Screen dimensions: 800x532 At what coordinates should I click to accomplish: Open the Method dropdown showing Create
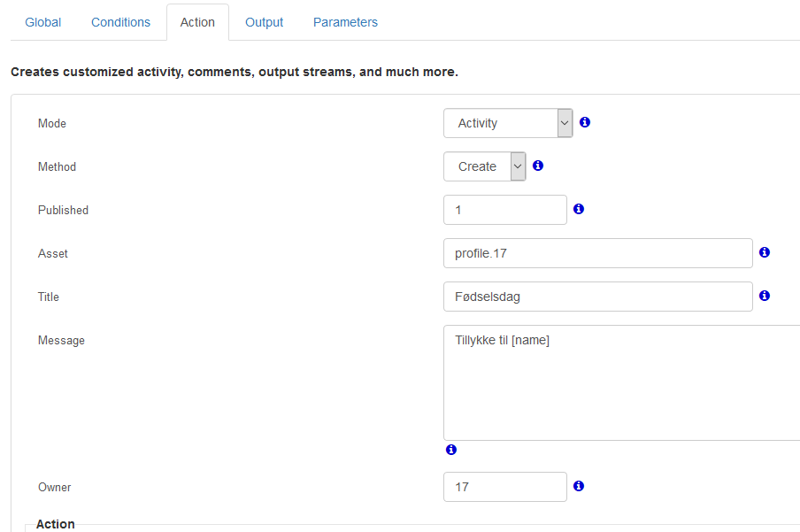(485, 166)
